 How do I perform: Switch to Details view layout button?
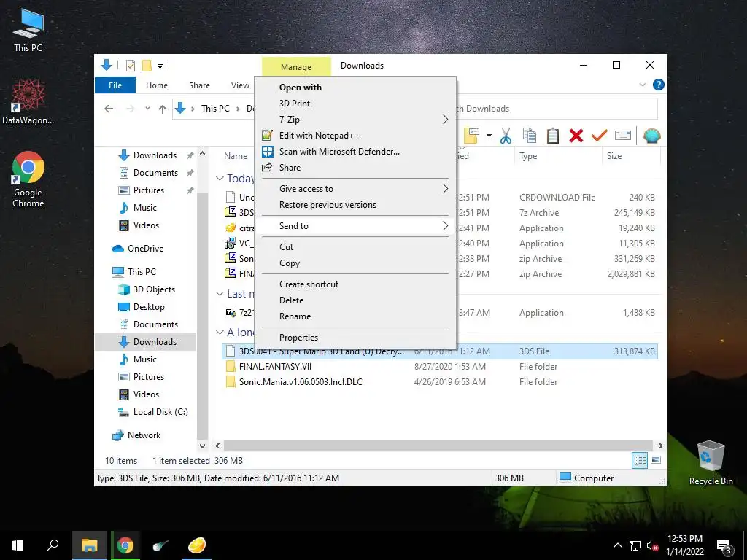point(640,460)
